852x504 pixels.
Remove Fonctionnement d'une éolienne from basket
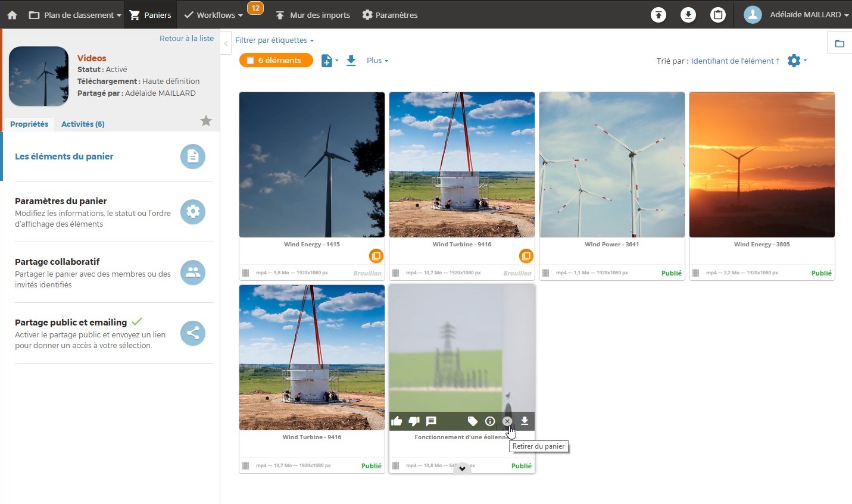(x=507, y=421)
